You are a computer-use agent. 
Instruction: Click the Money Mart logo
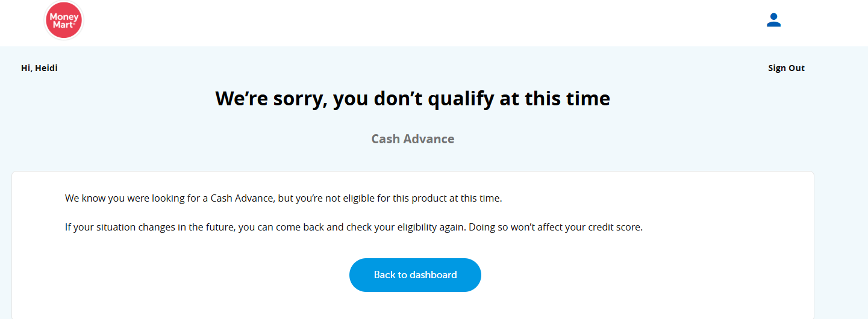(64, 20)
